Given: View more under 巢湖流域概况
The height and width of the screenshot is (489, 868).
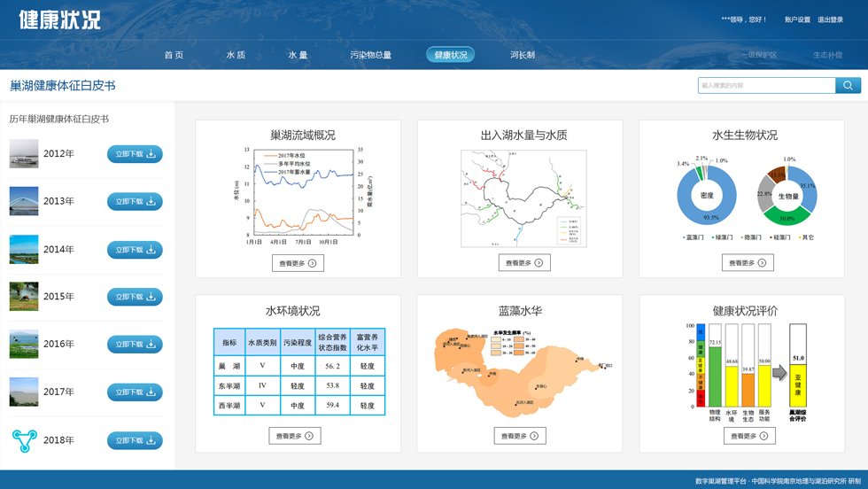Looking at the screenshot, I should point(298,263).
